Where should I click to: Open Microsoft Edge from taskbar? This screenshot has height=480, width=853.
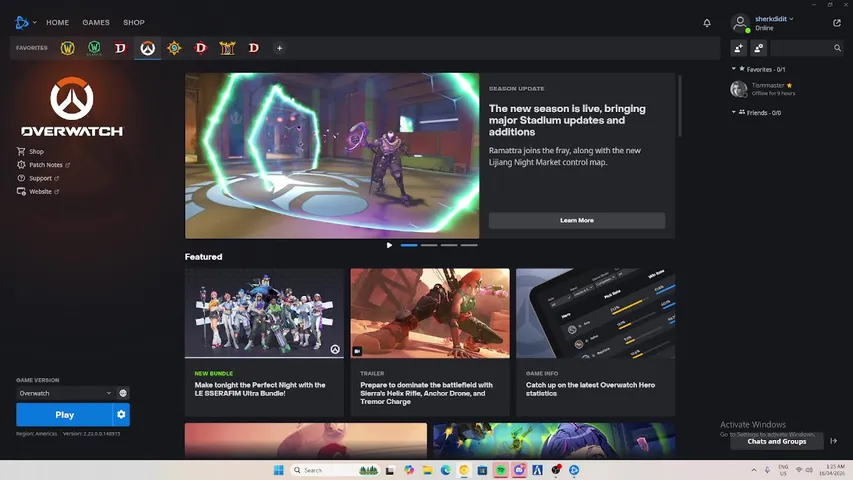(446, 470)
